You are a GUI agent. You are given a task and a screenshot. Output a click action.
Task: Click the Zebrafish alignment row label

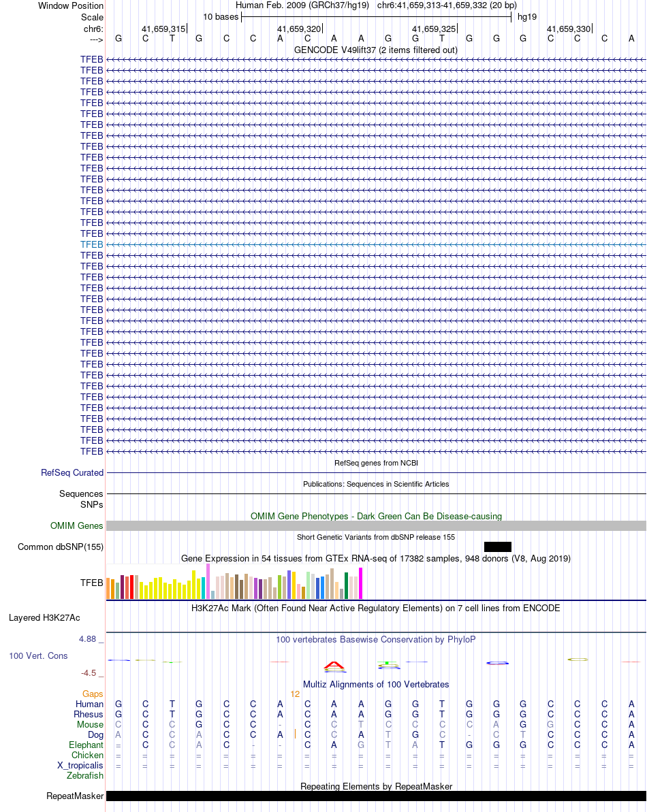coord(85,776)
